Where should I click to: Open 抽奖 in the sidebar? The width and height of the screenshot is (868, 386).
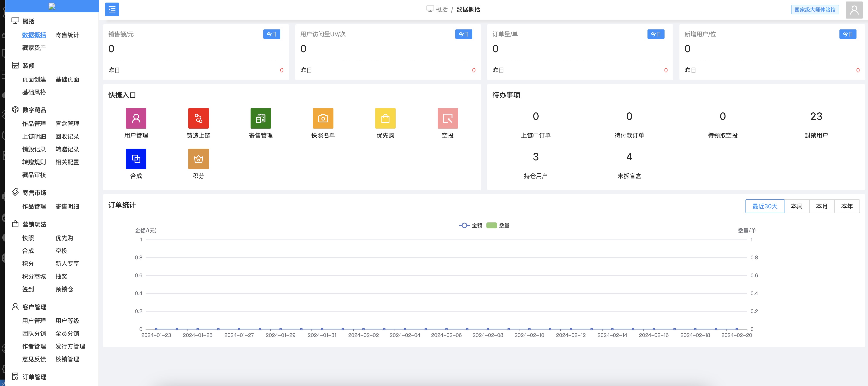coord(61,277)
